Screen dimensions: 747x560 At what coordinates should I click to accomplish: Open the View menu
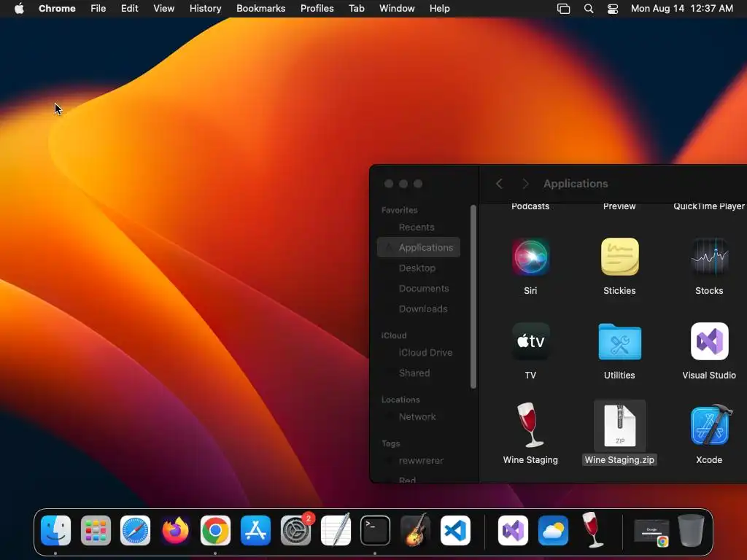coord(163,9)
